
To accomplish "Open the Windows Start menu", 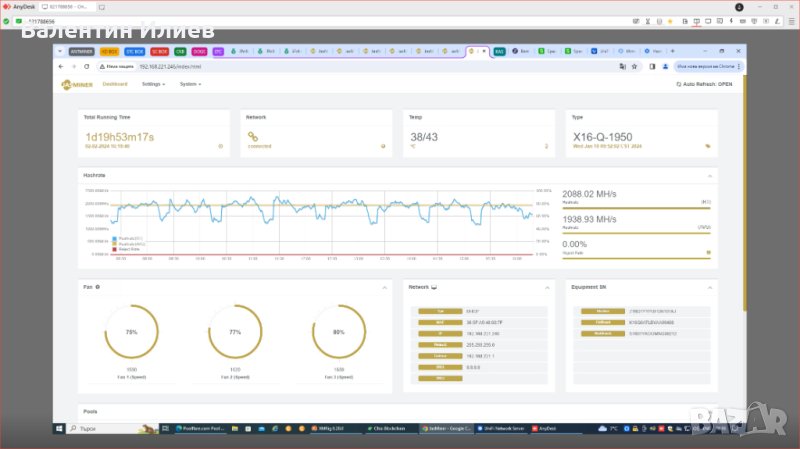I will pos(59,428).
